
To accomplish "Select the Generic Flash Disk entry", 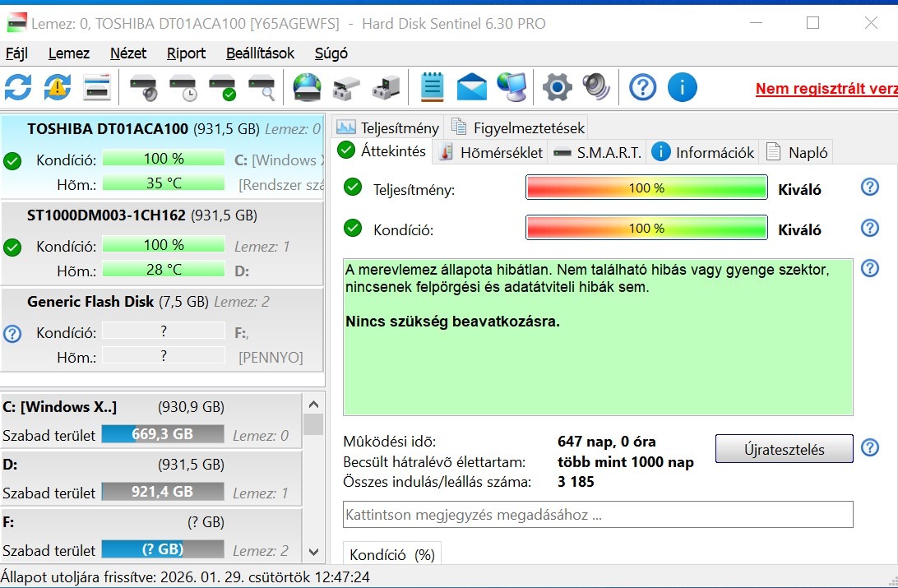I will (163, 329).
